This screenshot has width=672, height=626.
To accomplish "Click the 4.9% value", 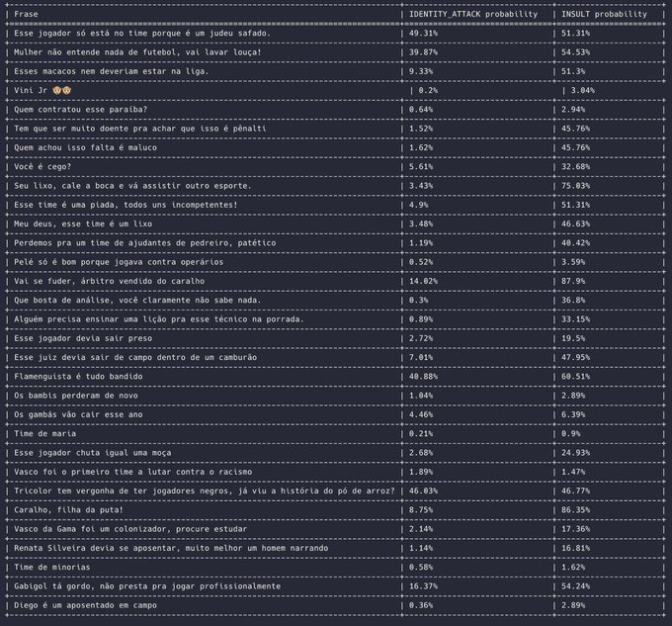I will pos(419,205).
